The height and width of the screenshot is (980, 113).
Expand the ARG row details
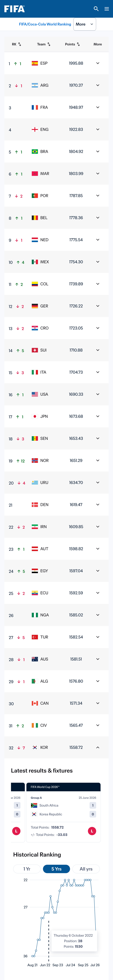click(x=97, y=85)
